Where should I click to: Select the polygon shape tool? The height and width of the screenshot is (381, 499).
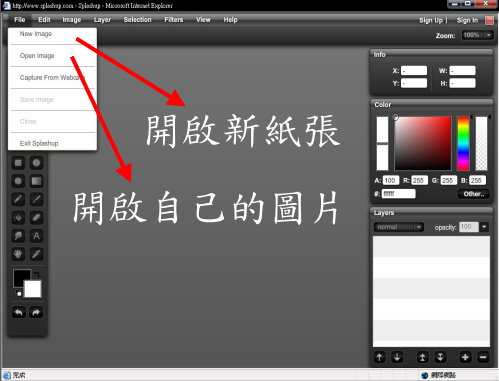tap(18, 181)
